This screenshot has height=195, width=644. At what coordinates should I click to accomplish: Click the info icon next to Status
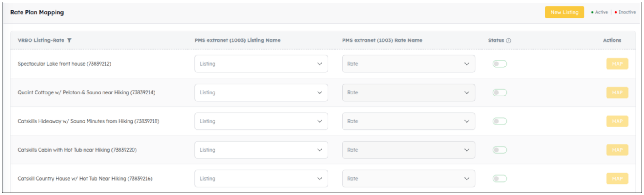[x=508, y=41]
